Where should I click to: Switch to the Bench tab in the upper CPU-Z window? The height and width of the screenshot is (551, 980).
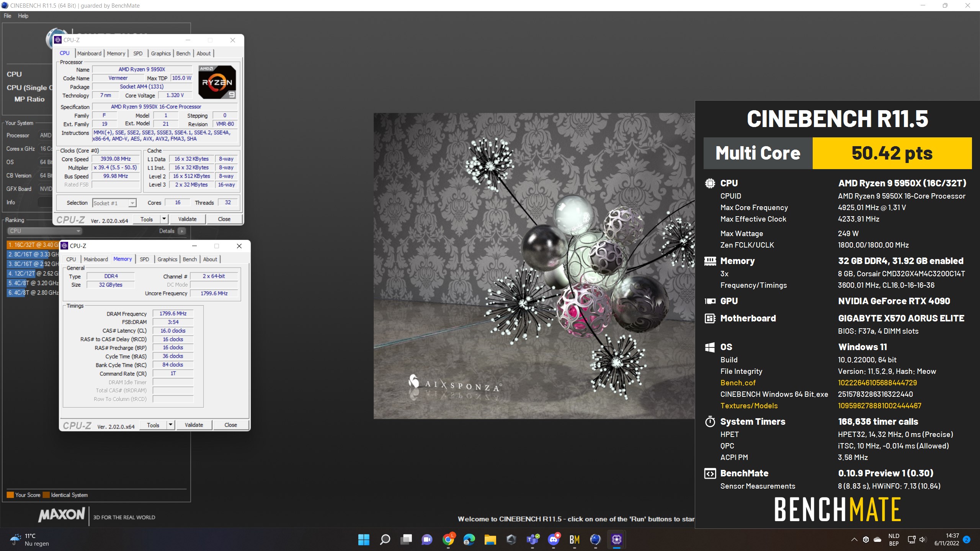[x=183, y=53]
